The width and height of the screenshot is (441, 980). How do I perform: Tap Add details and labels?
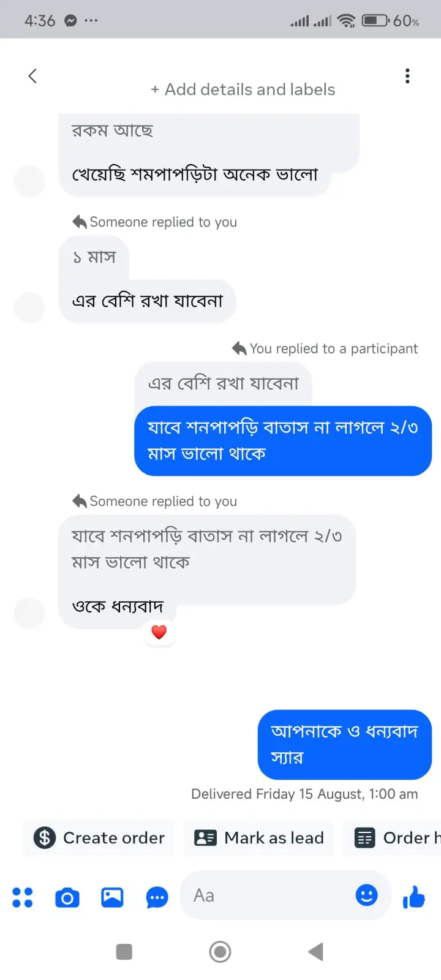tap(243, 89)
